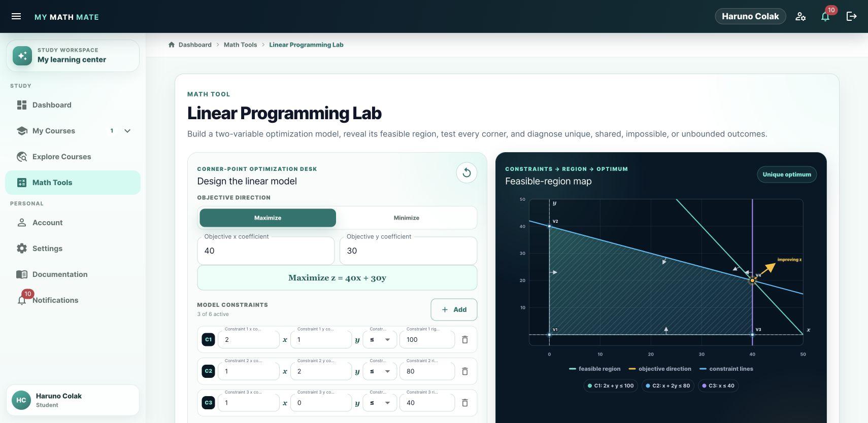Viewport: 868px width, 423px height.
Task: Click the Settings gear icon in sidebar
Action: (22, 249)
